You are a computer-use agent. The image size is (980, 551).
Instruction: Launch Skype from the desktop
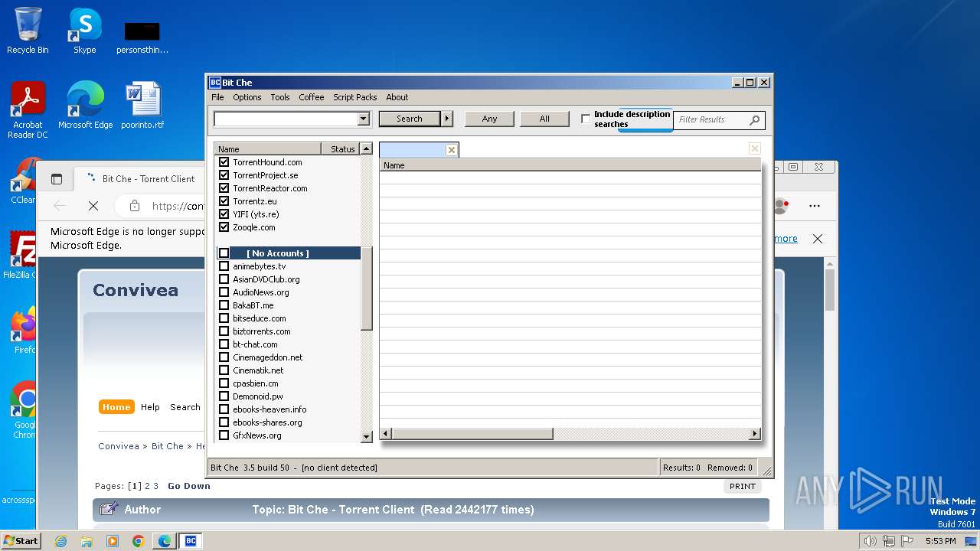pos(84,31)
